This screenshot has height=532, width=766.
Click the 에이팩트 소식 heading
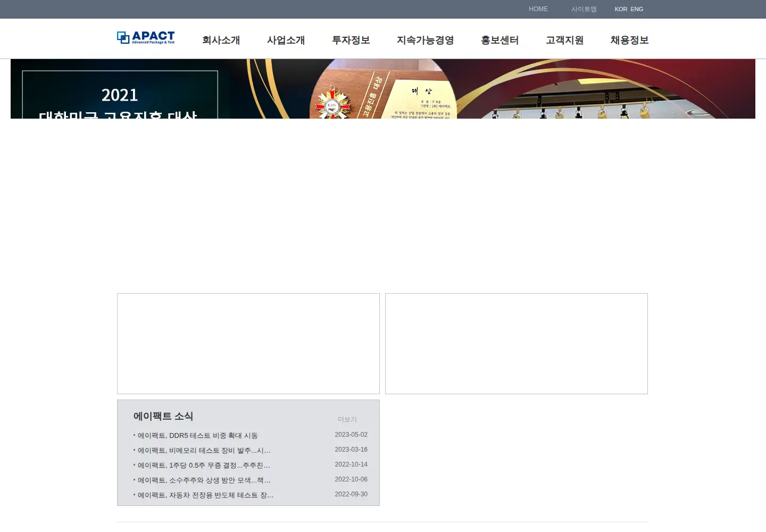point(163,416)
